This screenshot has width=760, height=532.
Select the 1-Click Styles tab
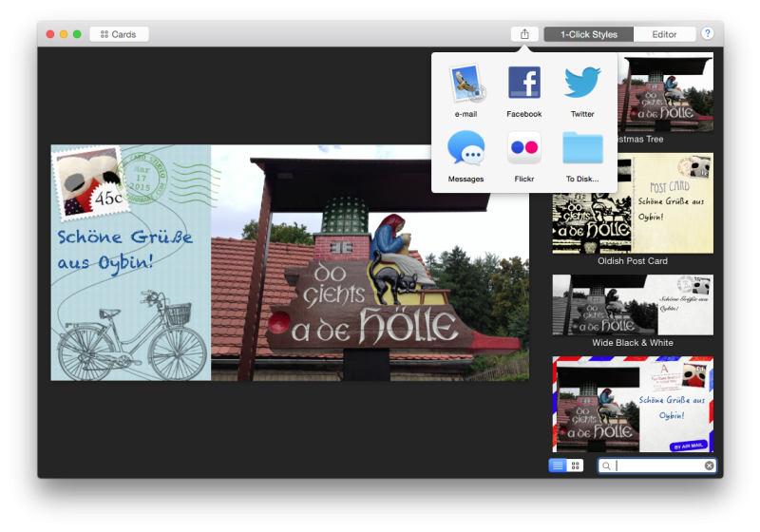point(589,34)
